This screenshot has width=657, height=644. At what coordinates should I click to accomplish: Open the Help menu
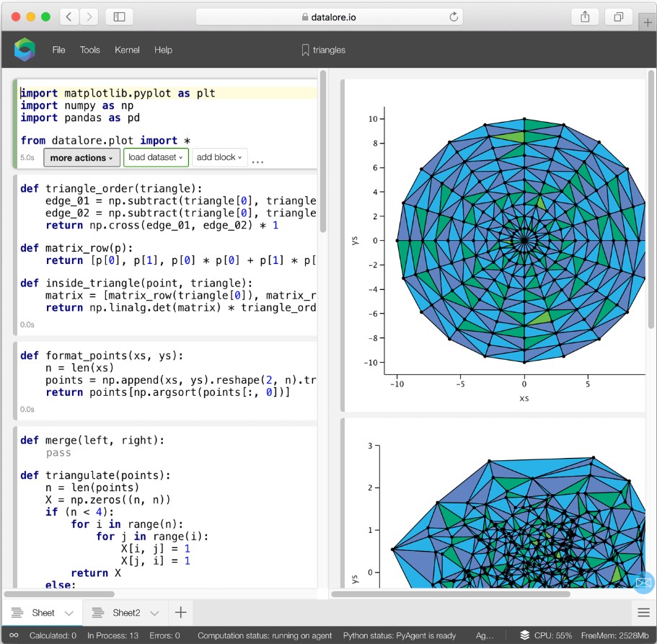(163, 50)
